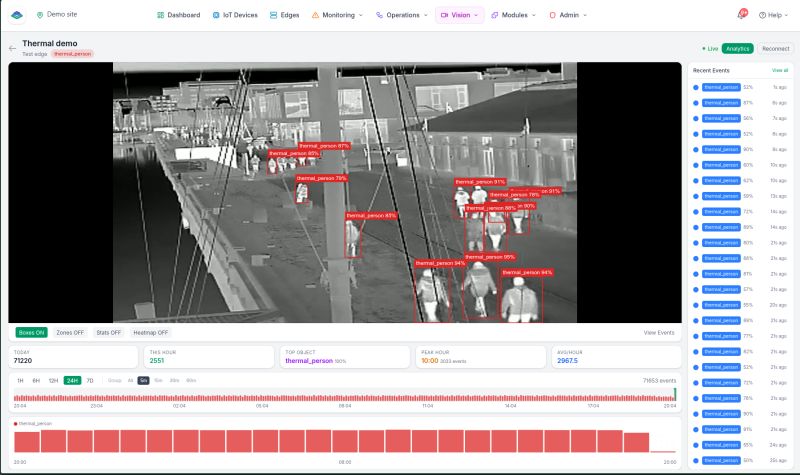Choose the 15m grouping option
Image resolution: width=800 pixels, height=475 pixels.
[158, 381]
